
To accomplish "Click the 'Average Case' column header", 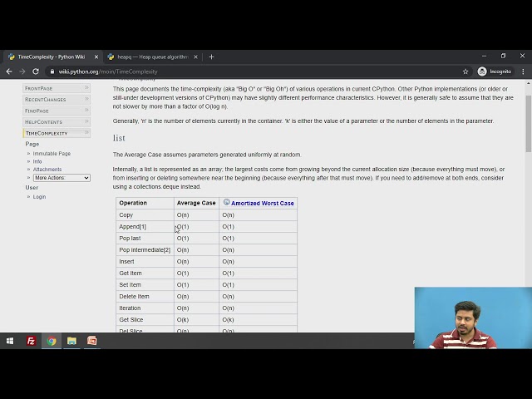I will click(196, 203).
